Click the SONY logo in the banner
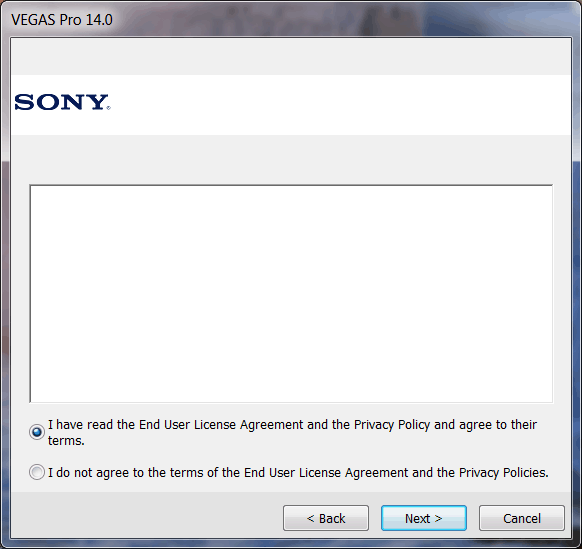582x549 pixels. (62, 102)
